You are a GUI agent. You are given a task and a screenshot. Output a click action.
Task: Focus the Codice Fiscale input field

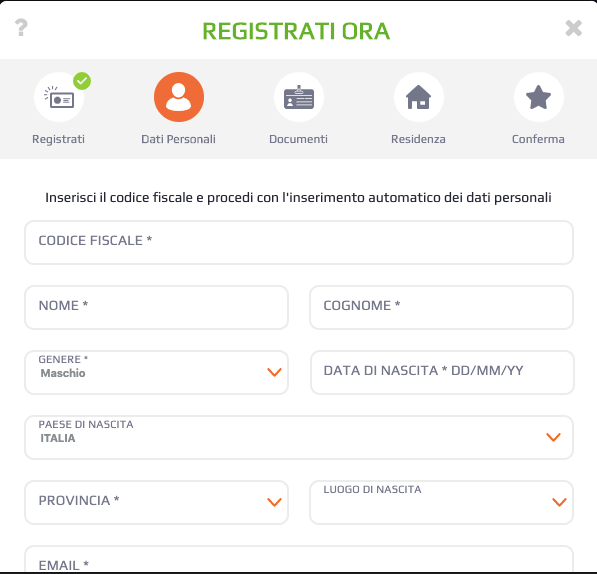[x=299, y=242]
